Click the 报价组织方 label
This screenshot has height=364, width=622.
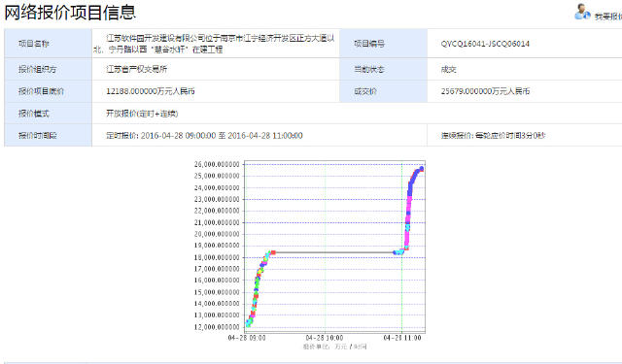point(38,69)
